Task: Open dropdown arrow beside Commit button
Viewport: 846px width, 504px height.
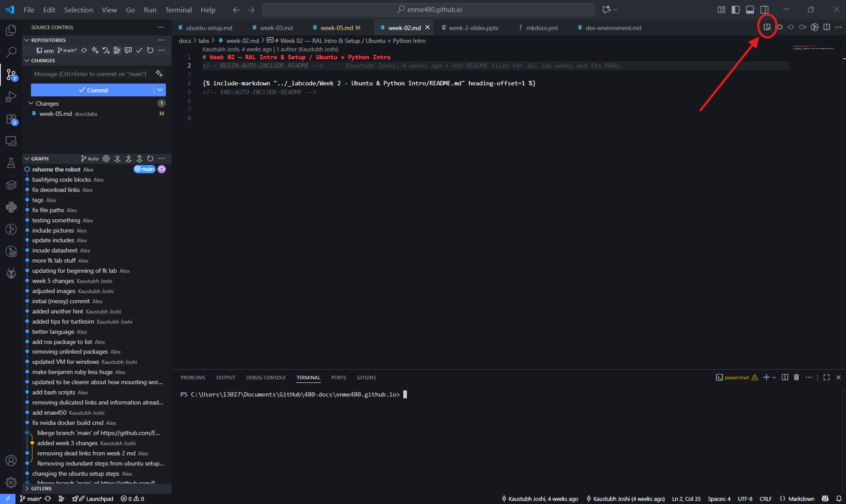Action: click(x=160, y=90)
